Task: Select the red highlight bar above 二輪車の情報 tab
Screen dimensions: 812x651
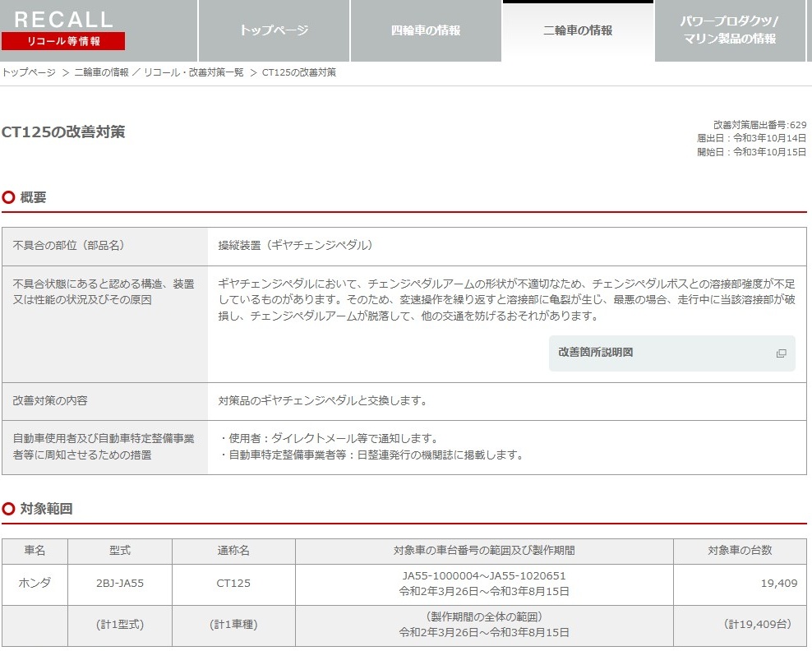Action: pyautogui.click(x=578, y=3)
